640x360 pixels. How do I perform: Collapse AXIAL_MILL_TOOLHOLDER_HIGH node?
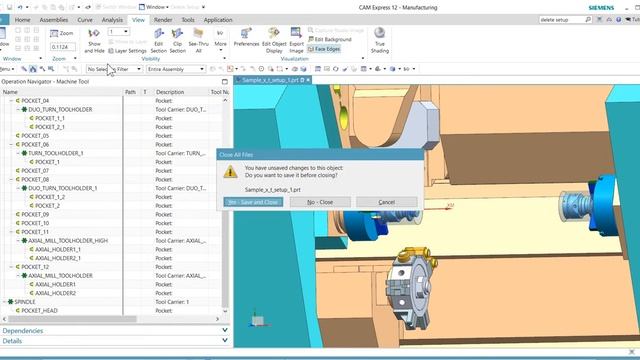[x=18, y=241]
